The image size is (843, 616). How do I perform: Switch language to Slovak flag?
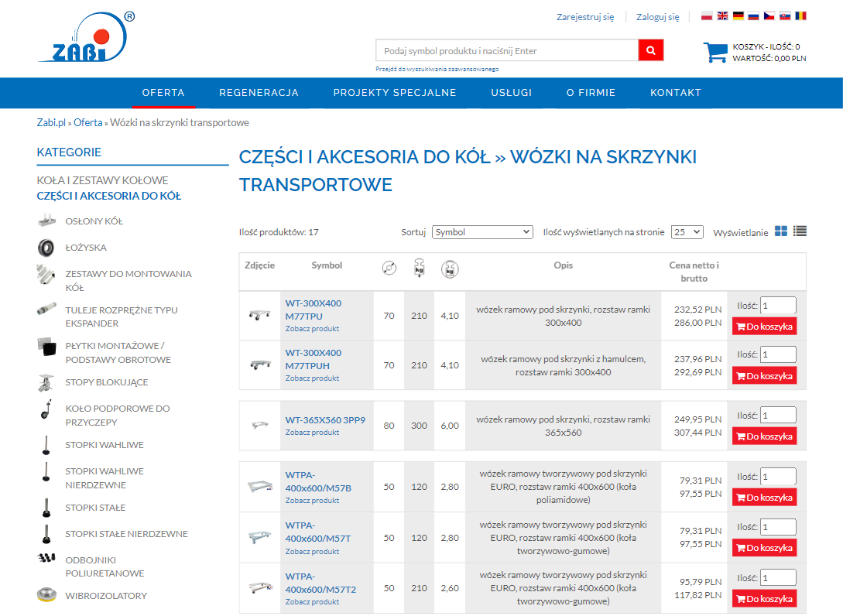pyautogui.click(x=785, y=15)
